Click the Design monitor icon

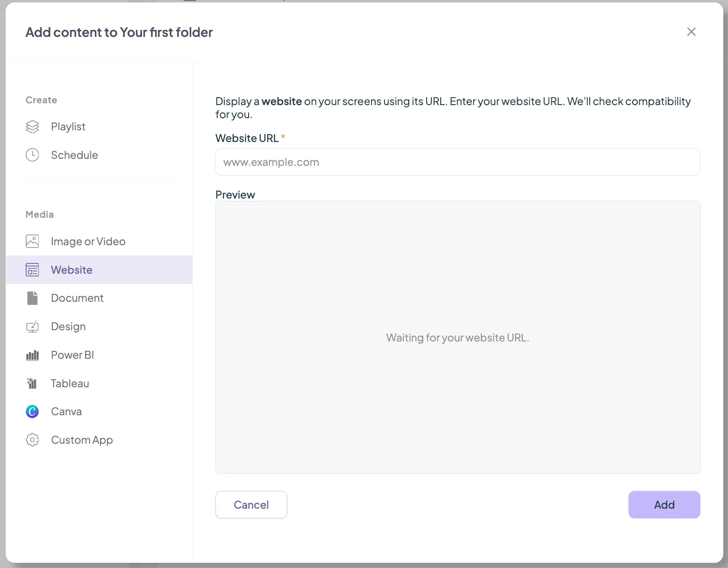[x=32, y=327]
